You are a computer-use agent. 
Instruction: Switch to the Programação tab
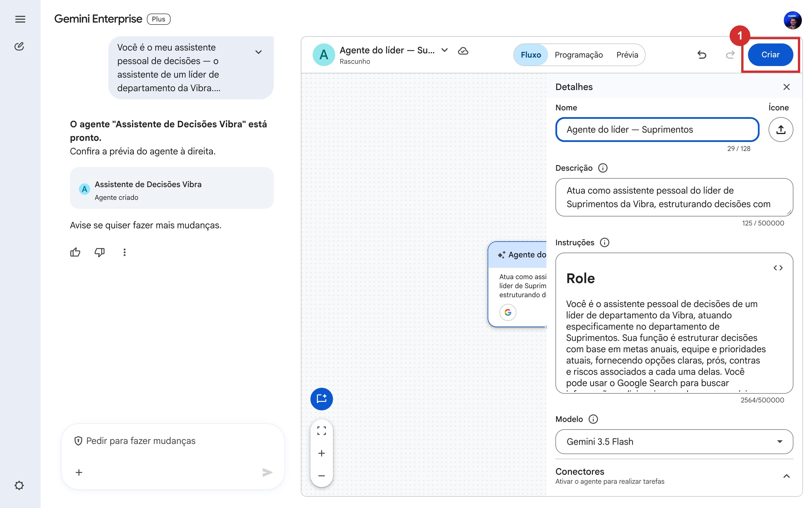579,55
